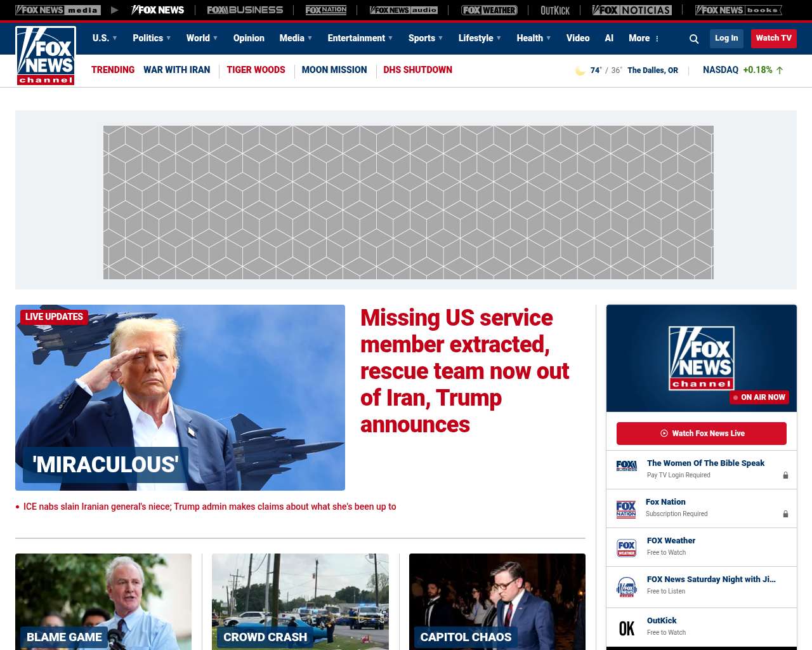Expand the Politics dropdown menu
The width and height of the screenshot is (812, 650).
click(152, 38)
